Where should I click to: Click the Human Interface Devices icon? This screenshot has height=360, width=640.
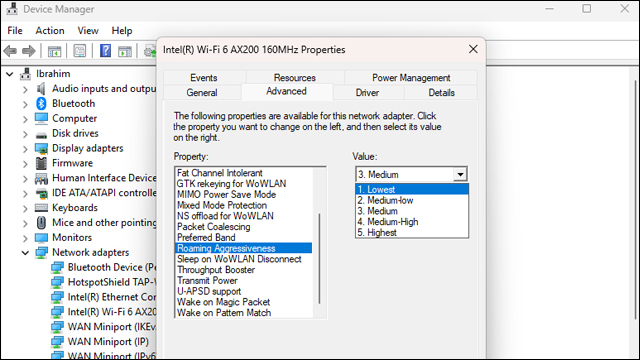41,178
